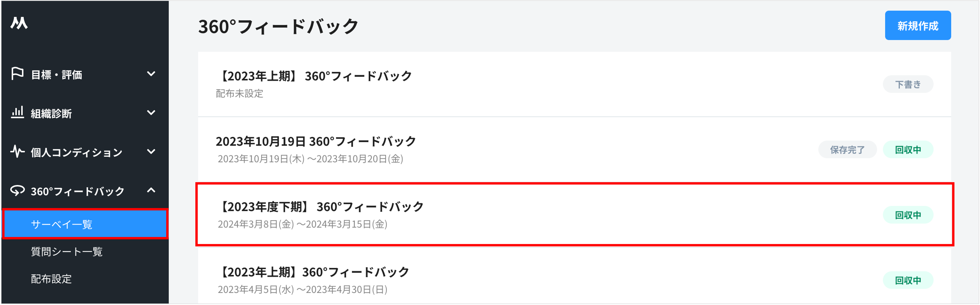Click the pulse icon for 個人コンディション
Image resolution: width=980 pixels, height=305 pixels.
coord(17,151)
